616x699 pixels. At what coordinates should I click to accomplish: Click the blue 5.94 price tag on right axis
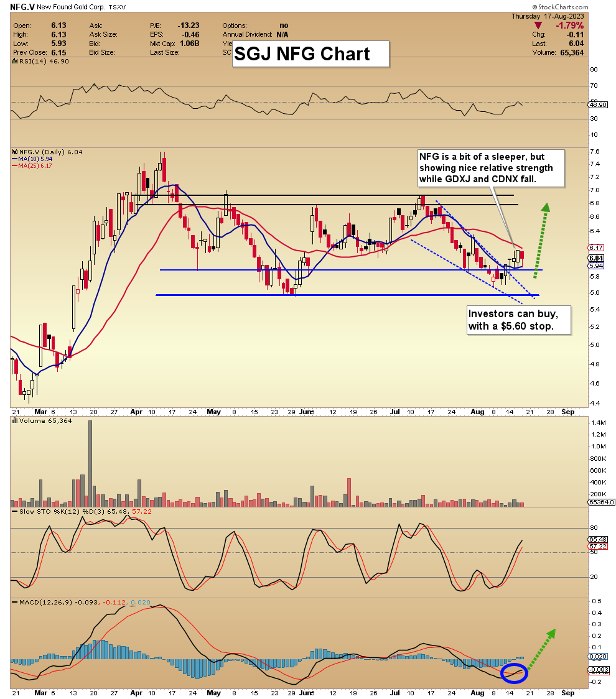[596, 266]
